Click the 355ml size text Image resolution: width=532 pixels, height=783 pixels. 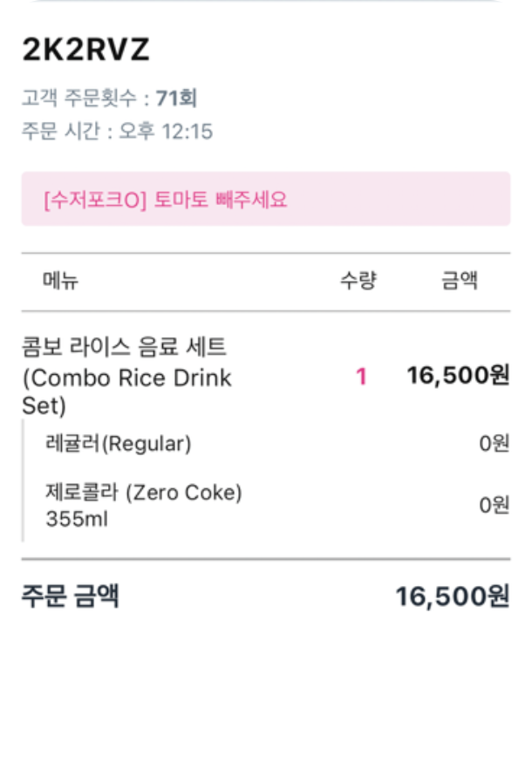[76, 520]
